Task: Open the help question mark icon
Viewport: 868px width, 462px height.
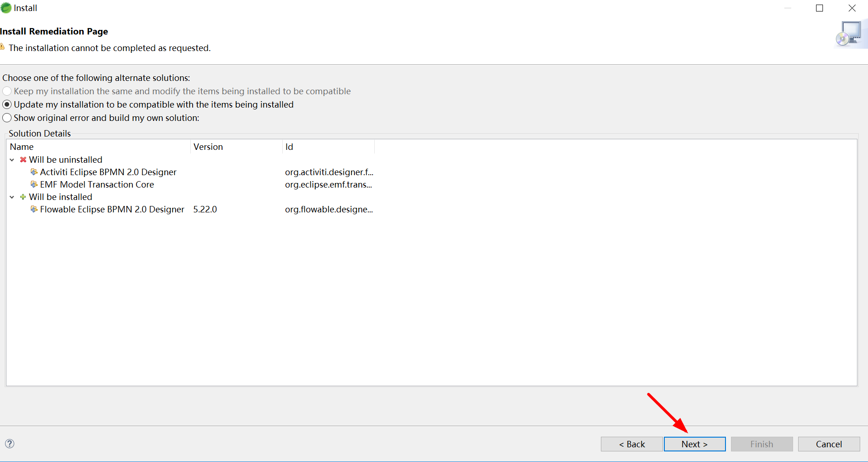Action: 10,444
